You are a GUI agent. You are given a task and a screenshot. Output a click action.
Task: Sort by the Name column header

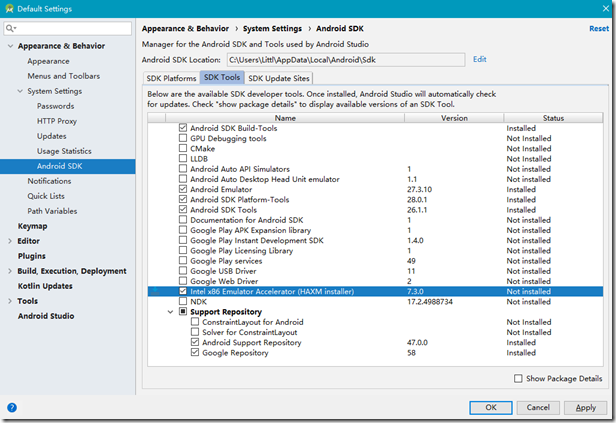tap(285, 118)
